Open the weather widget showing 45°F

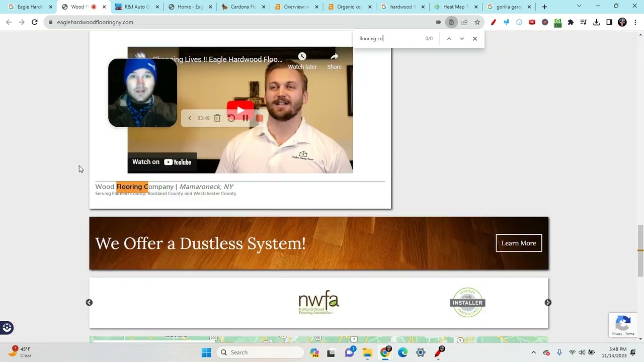pyautogui.click(x=20, y=352)
